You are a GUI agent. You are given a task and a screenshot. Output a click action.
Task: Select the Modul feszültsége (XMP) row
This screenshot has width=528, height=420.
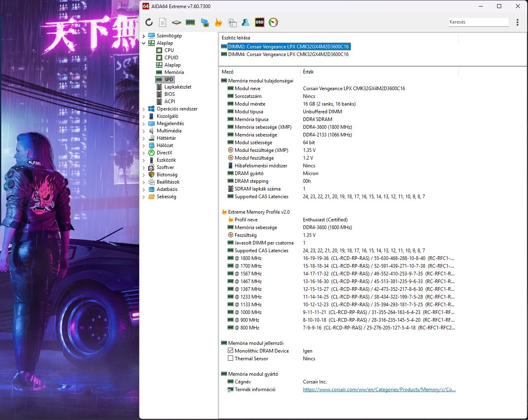pyautogui.click(x=338, y=150)
